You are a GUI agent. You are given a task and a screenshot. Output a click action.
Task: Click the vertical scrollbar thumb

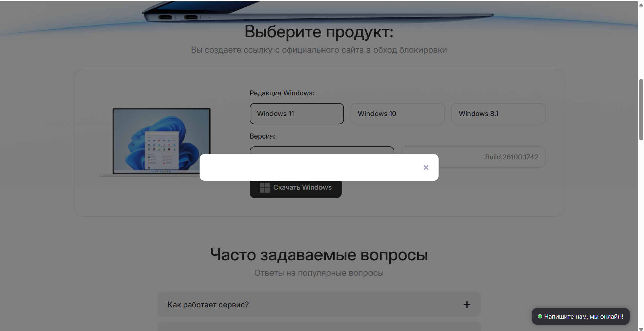point(641,109)
